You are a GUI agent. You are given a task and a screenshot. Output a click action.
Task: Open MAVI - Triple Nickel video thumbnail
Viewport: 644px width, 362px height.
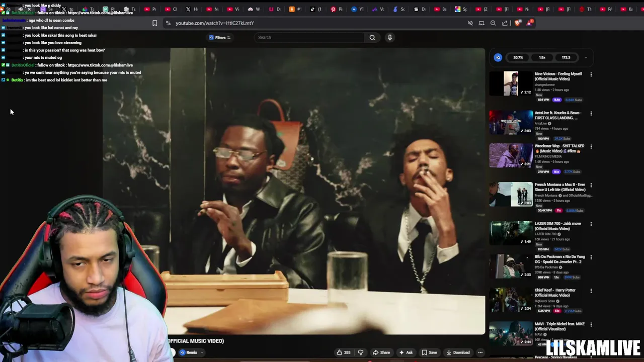pyautogui.click(x=511, y=333)
